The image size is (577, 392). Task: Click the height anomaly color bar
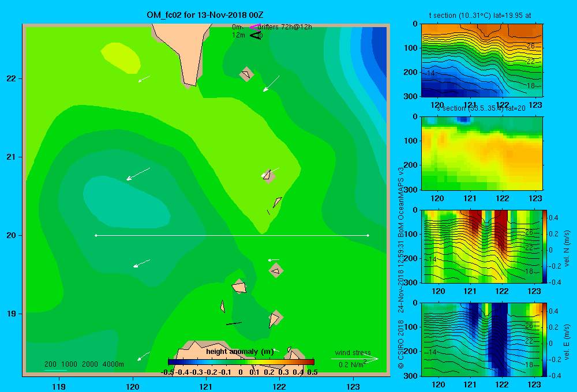(241, 362)
